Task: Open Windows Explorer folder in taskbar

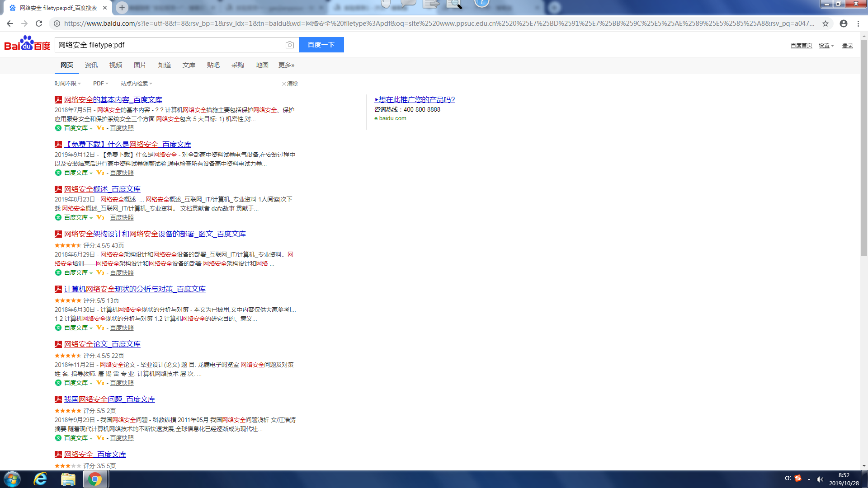Action: click(68, 479)
